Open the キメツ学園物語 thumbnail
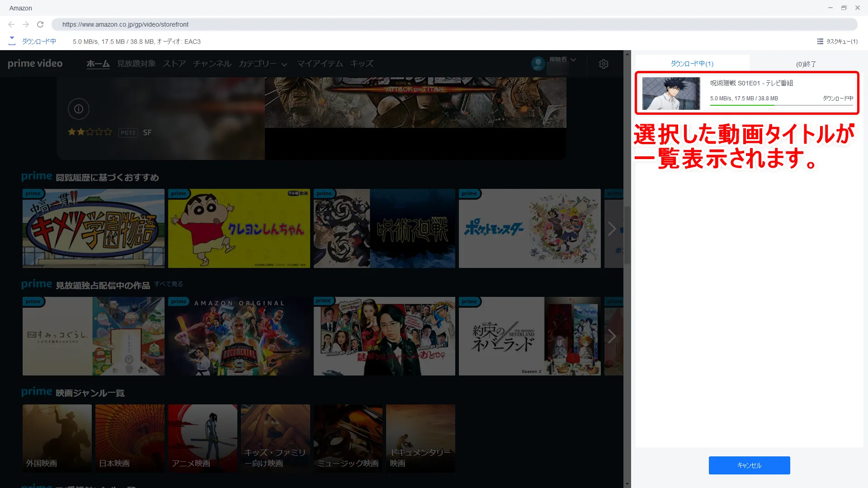The height and width of the screenshot is (488, 868). (x=94, y=228)
